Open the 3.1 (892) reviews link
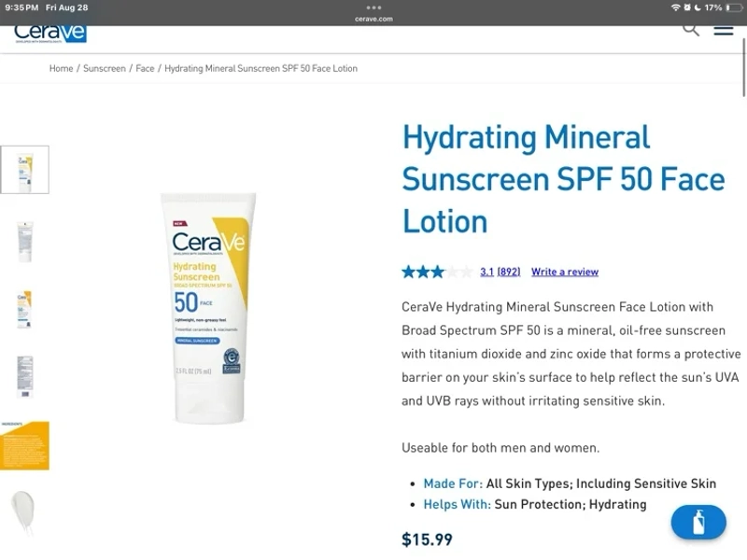 tap(500, 272)
